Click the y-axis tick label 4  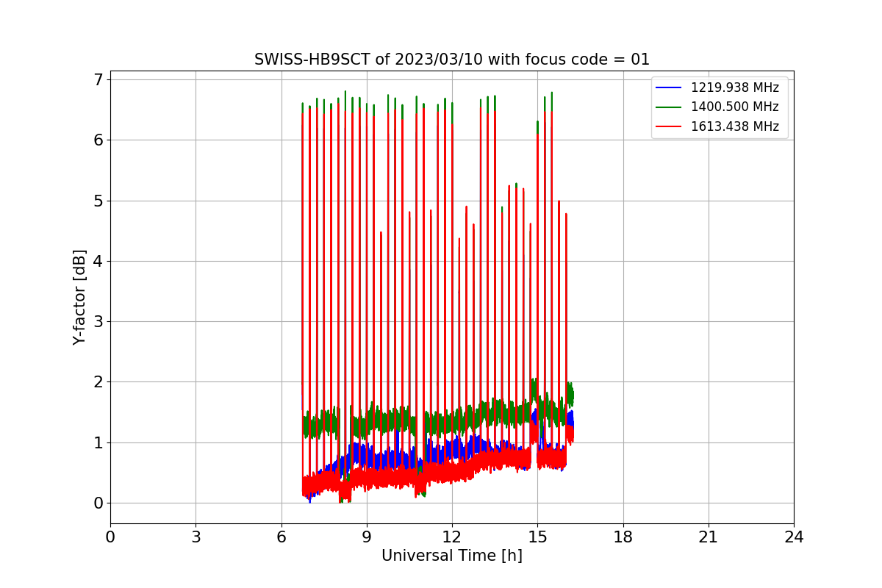tap(98, 261)
